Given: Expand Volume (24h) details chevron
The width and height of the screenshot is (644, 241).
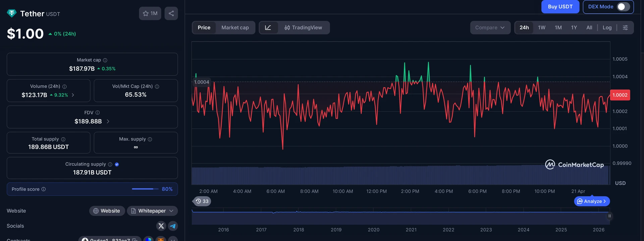Looking at the screenshot, I should tap(73, 95).
